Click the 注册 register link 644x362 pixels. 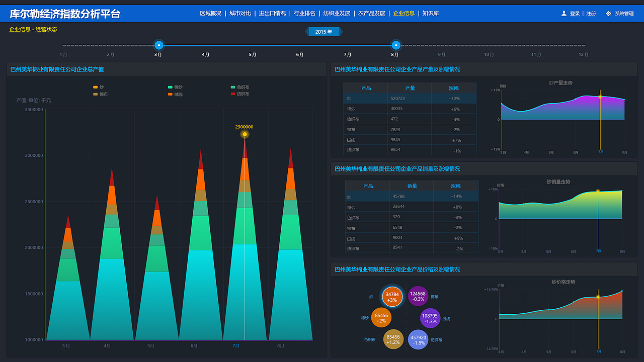point(591,14)
